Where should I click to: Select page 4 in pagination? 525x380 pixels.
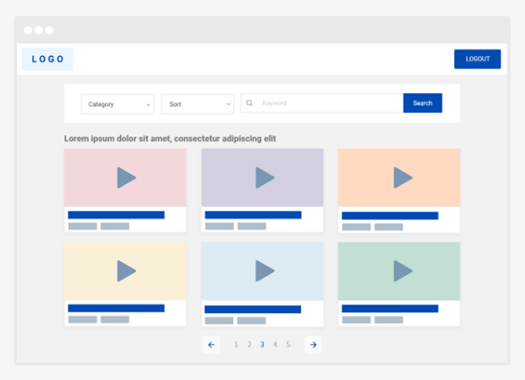275,345
